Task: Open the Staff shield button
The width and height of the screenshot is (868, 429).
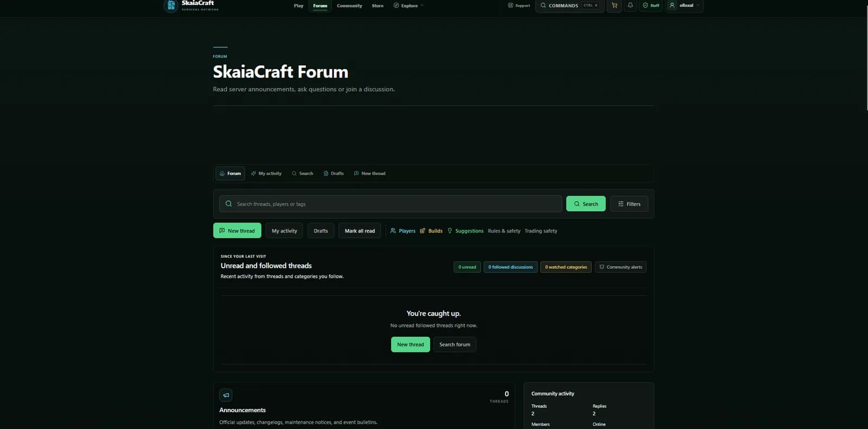Action: coord(651,5)
